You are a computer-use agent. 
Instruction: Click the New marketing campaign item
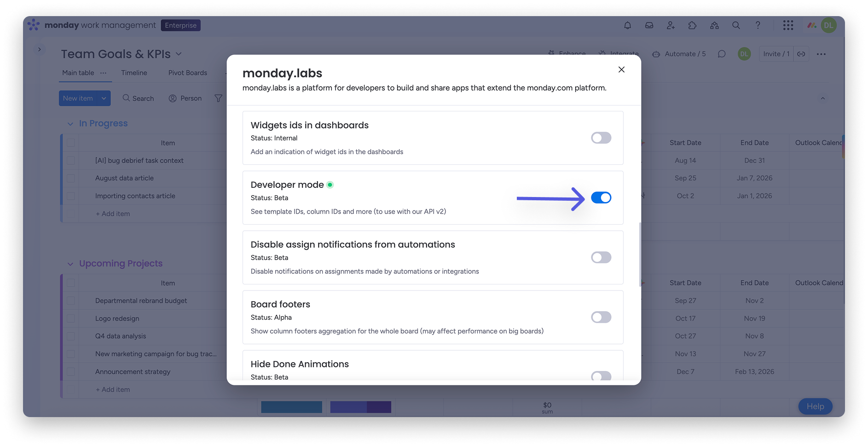[156, 354]
